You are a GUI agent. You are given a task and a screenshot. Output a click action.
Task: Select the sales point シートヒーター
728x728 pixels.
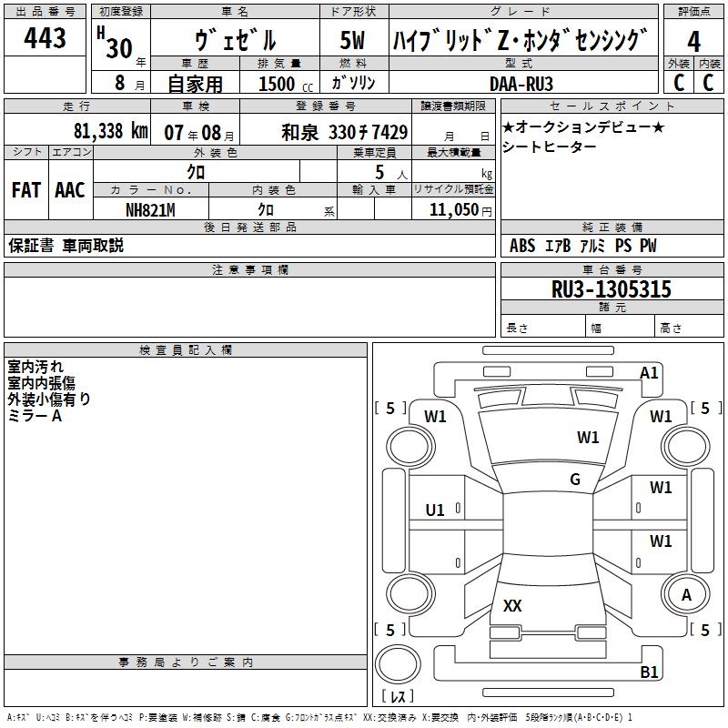pos(549,147)
